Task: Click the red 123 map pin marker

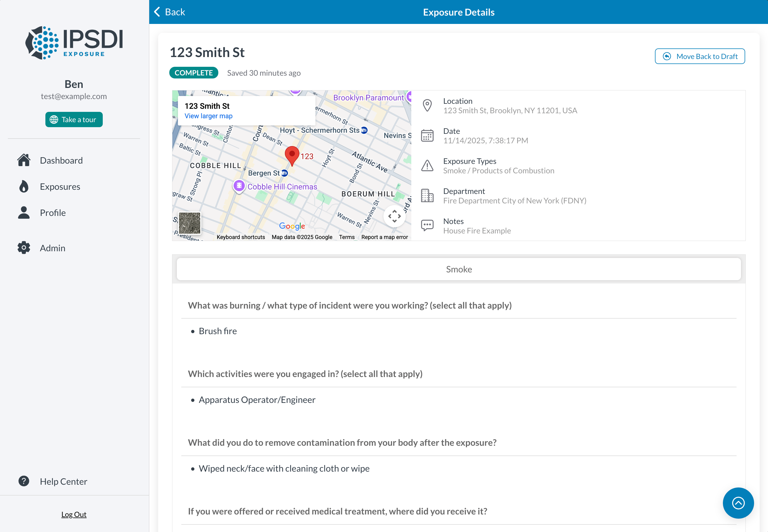Action: tap(292, 155)
